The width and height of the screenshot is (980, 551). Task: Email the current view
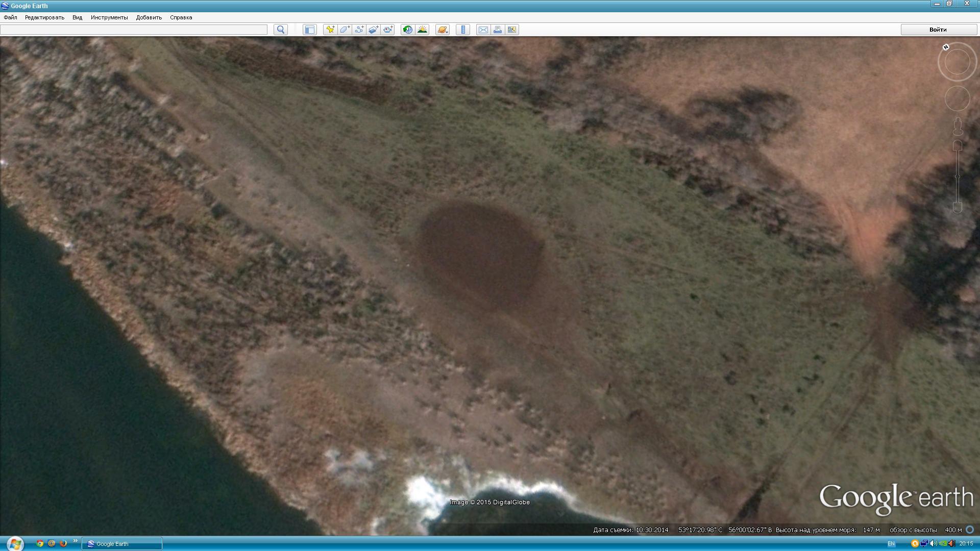483,30
